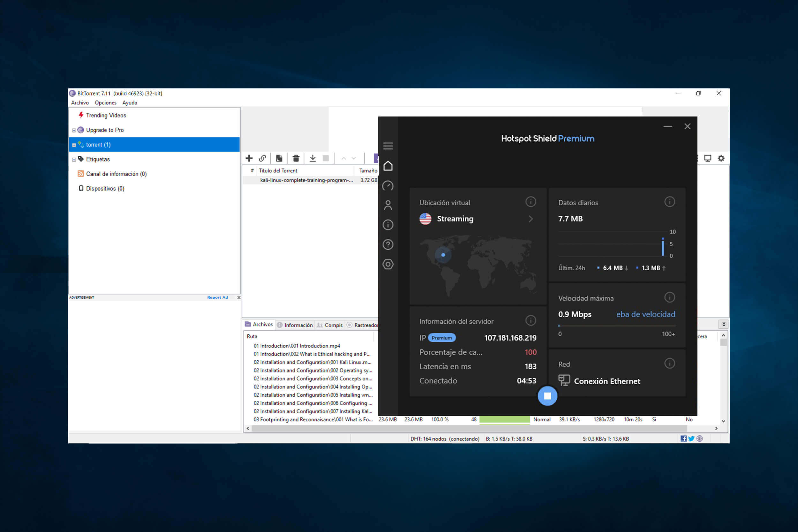
Task: Open BitTorrent preferences gear icon
Action: tap(721, 158)
